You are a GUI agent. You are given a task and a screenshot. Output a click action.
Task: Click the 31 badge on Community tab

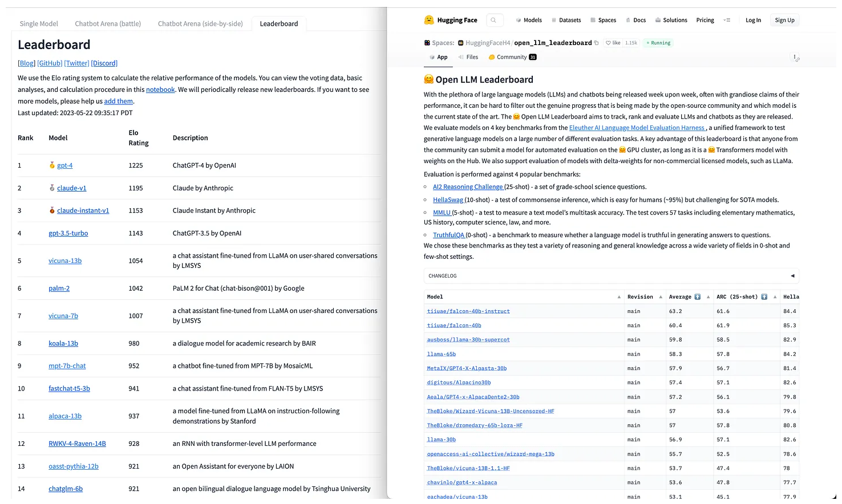coord(533,57)
